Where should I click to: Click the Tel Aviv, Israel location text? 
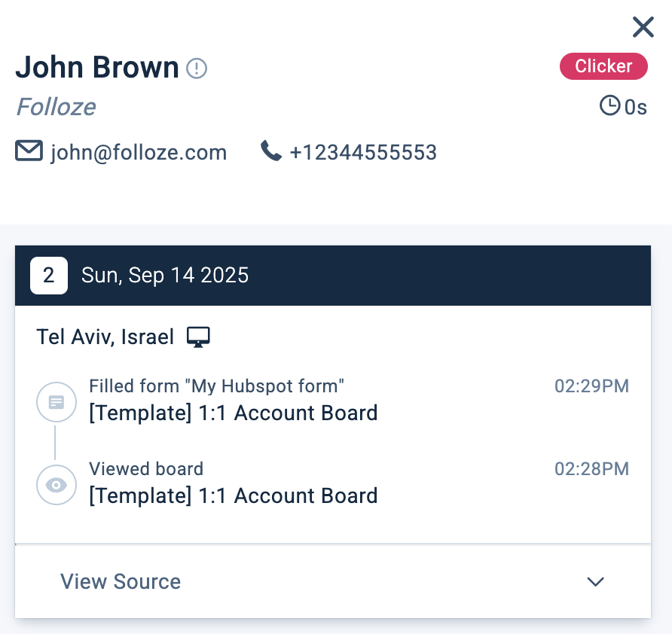pyautogui.click(x=105, y=337)
